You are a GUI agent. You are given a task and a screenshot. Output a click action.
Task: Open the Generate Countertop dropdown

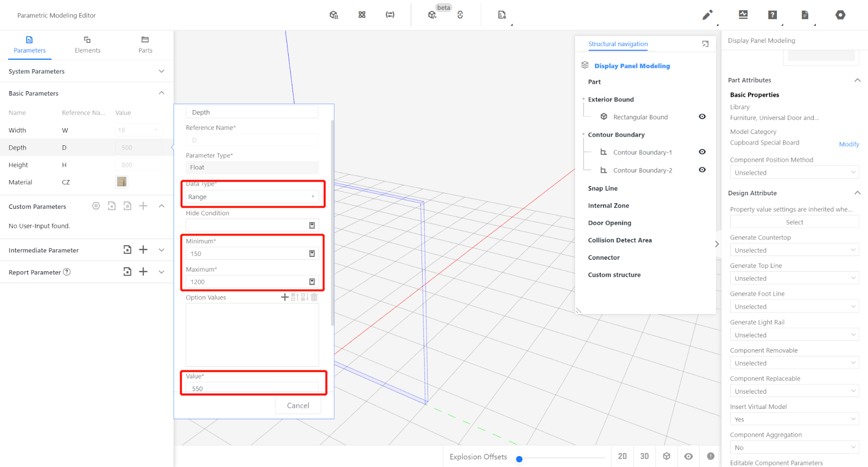[794, 251]
